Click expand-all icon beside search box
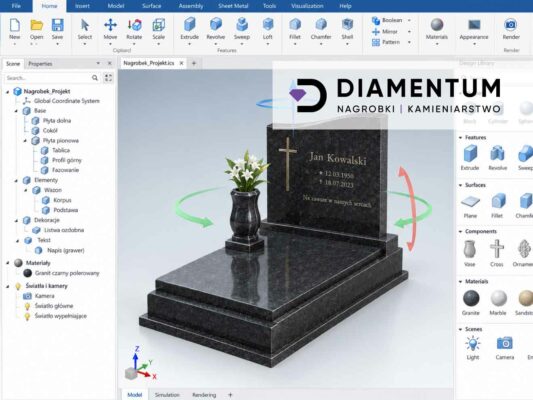 pyautogui.click(x=108, y=78)
